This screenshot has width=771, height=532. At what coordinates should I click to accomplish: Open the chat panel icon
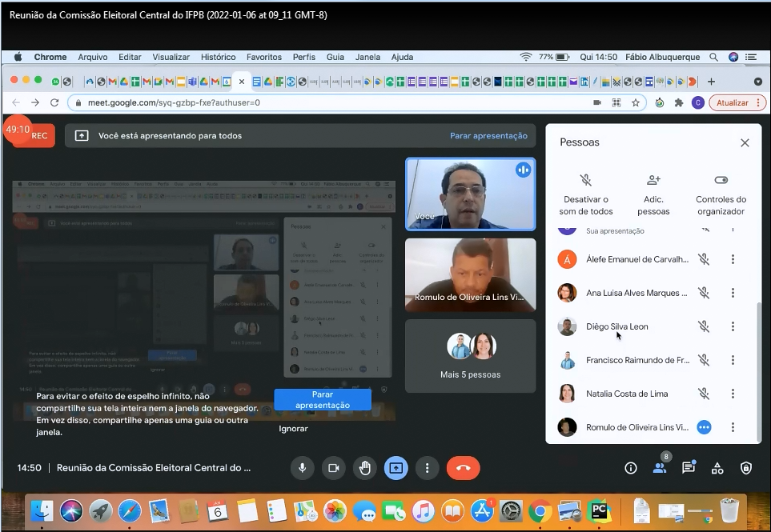[x=688, y=468]
